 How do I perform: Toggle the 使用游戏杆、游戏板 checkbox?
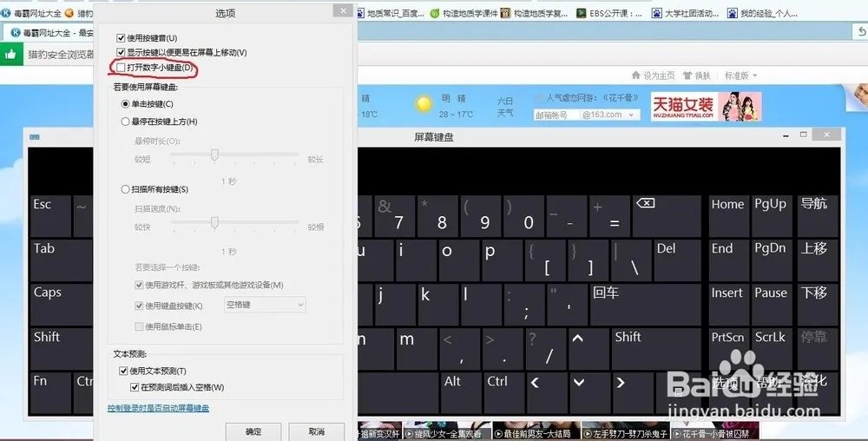[x=139, y=285]
